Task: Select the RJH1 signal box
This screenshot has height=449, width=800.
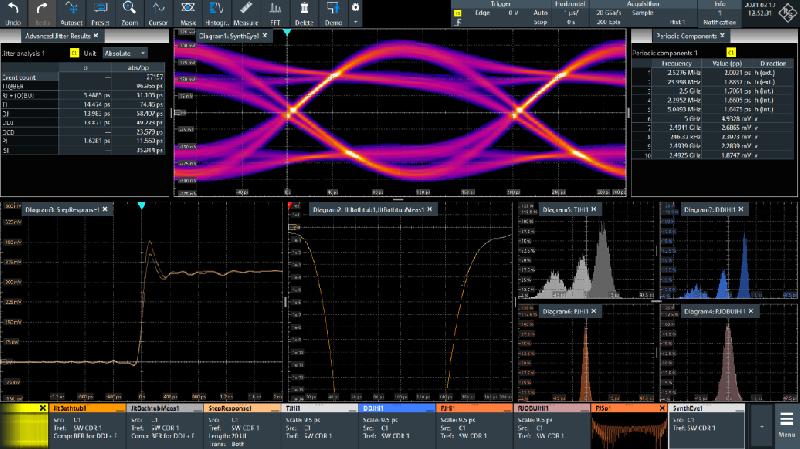Action: (474, 426)
